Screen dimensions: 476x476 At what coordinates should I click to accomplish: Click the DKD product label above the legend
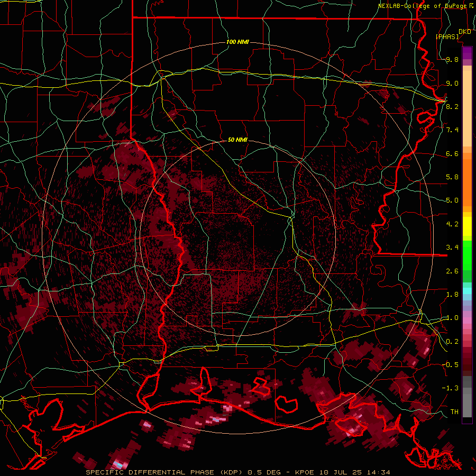(465, 31)
